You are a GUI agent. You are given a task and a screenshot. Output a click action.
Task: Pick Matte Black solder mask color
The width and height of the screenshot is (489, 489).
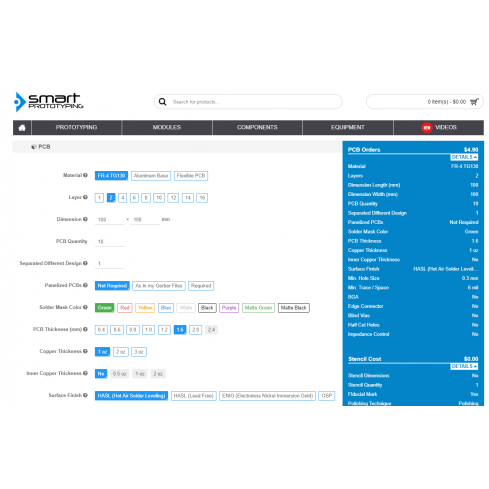[x=294, y=308]
